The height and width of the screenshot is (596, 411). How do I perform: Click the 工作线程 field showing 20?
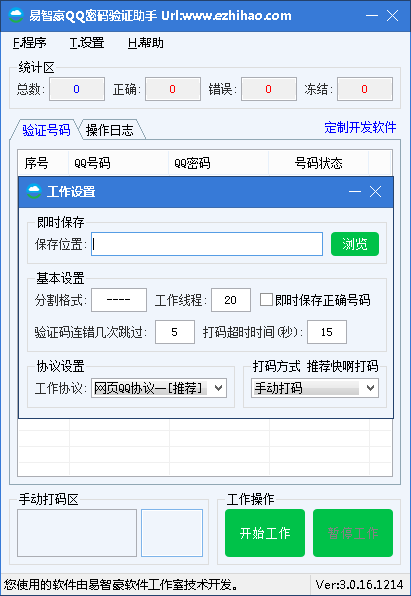[x=231, y=300]
